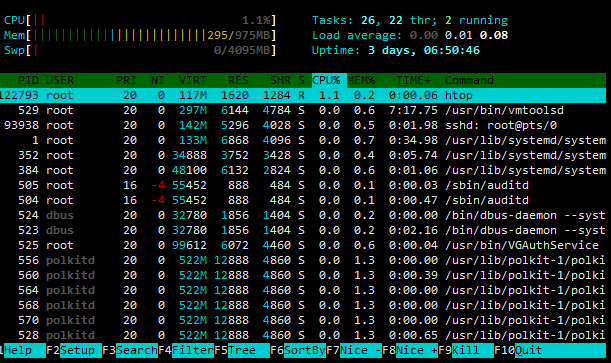Select the highlighted htop process row
Screen dimensions: 611x363
pos(303,95)
